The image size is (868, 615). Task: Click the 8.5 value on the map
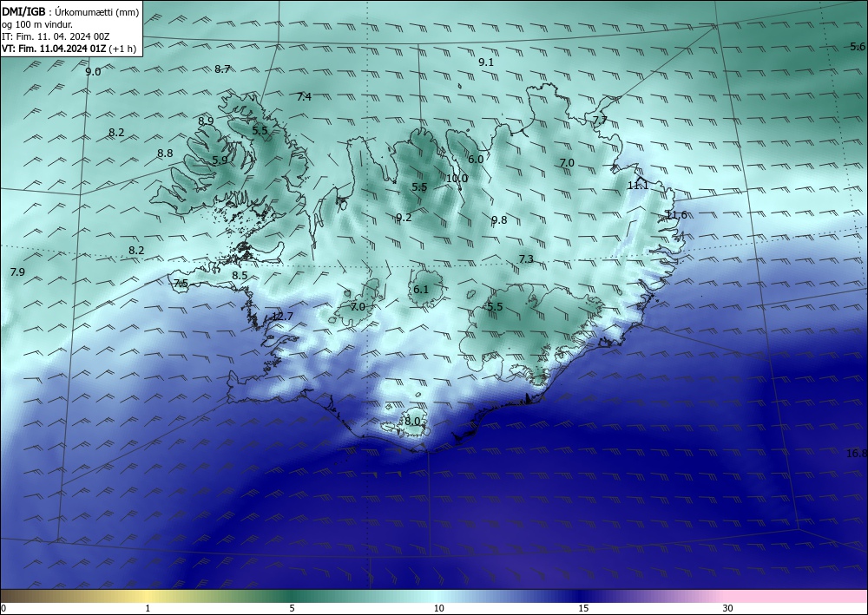click(x=240, y=276)
